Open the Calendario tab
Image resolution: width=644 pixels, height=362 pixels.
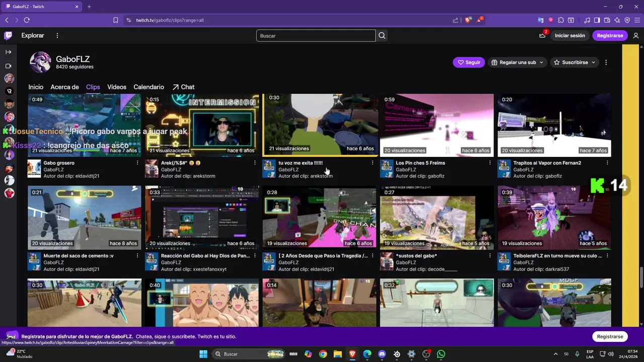[x=149, y=87]
